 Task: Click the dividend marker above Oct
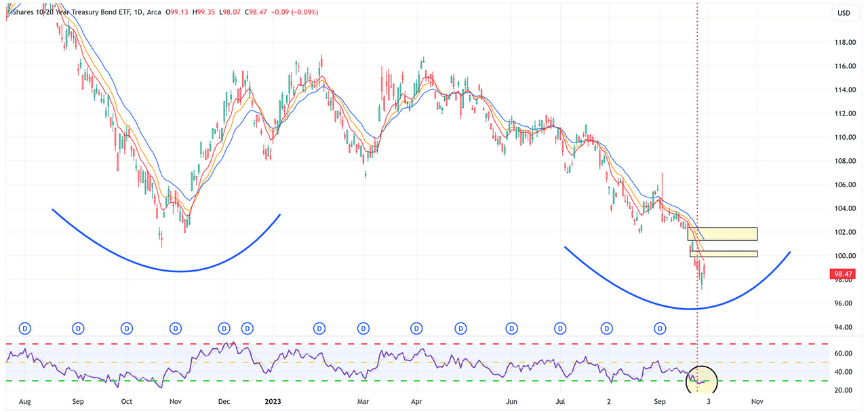coord(127,329)
